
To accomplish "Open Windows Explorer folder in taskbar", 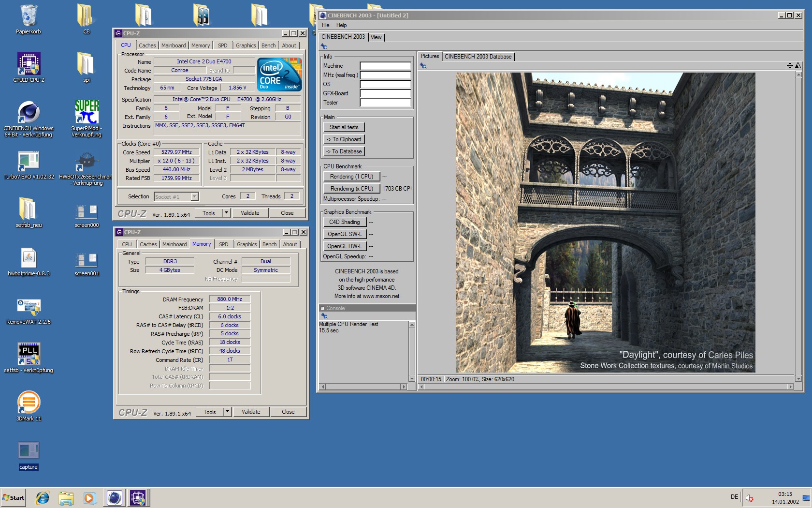I will point(66,497).
